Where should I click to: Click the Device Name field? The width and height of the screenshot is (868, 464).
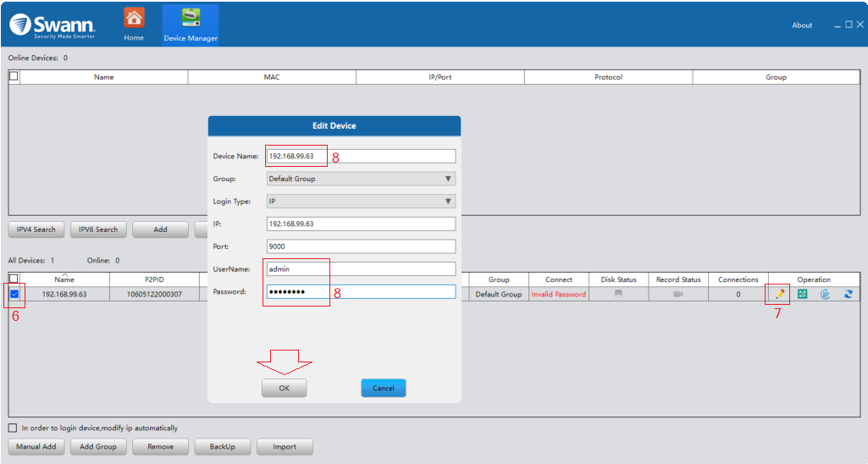361,156
